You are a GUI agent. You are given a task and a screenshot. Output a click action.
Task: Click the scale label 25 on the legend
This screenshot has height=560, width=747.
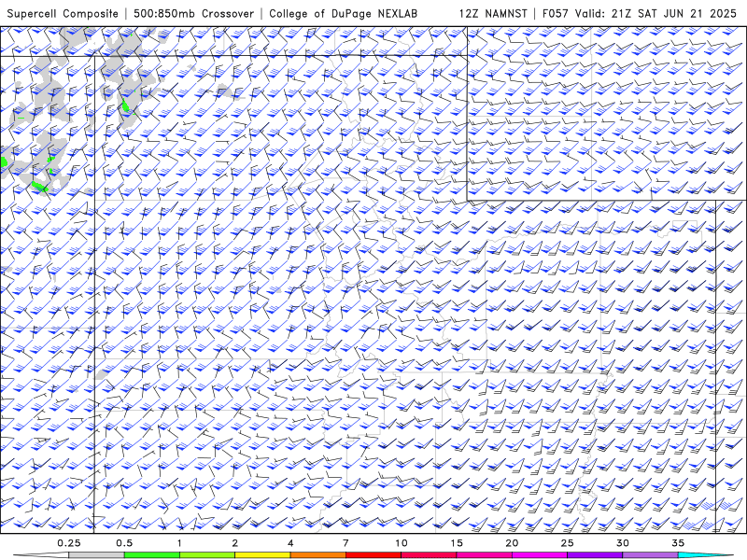(567, 543)
